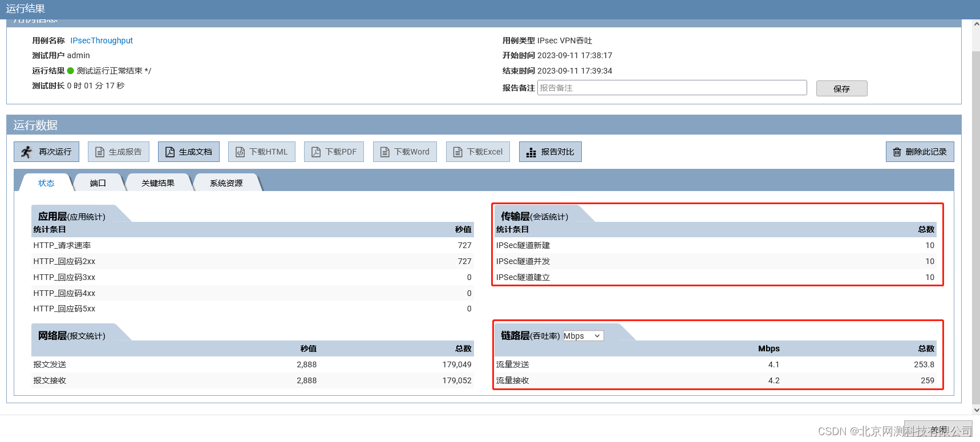Download the report as PDF

pyautogui.click(x=334, y=152)
